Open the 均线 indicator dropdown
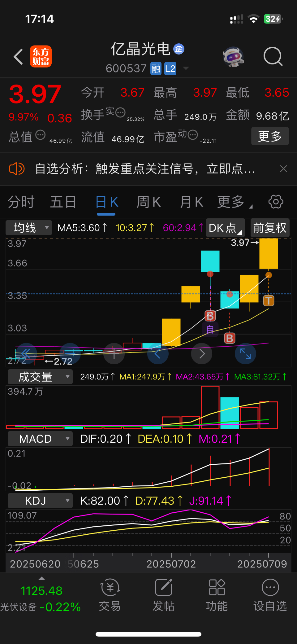Image resolution: width=297 pixels, height=644 pixels. 29,228
